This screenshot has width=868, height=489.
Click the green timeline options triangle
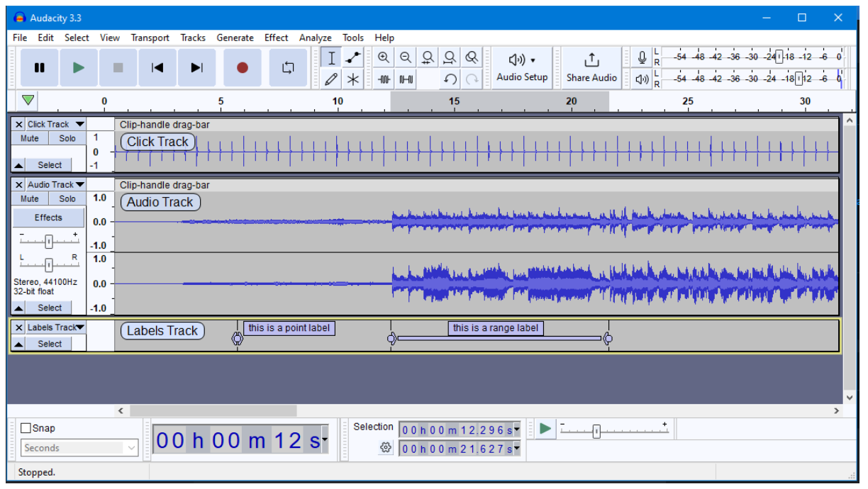pos(28,100)
